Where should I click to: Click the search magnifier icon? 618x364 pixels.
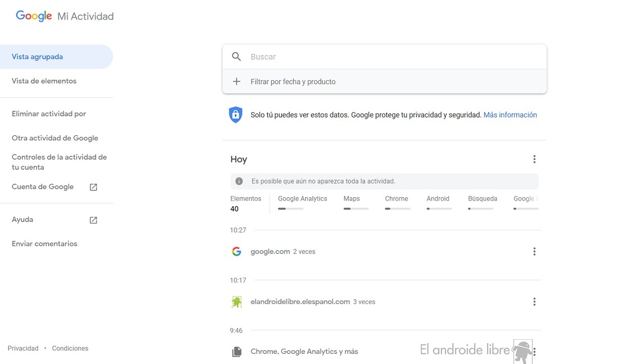point(237,57)
